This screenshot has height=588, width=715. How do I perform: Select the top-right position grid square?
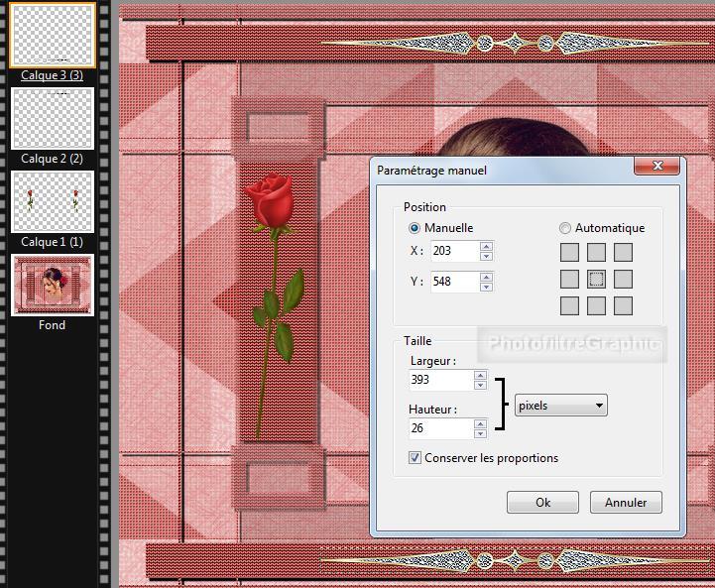click(623, 253)
